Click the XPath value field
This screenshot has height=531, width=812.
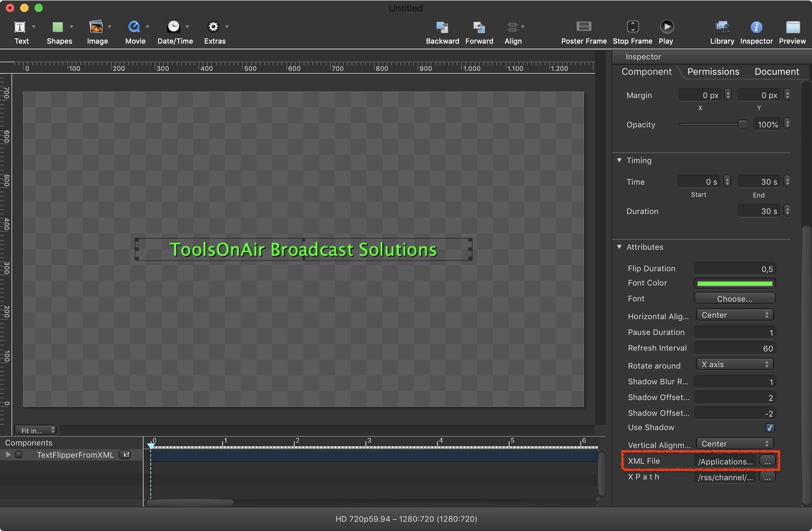click(725, 477)
